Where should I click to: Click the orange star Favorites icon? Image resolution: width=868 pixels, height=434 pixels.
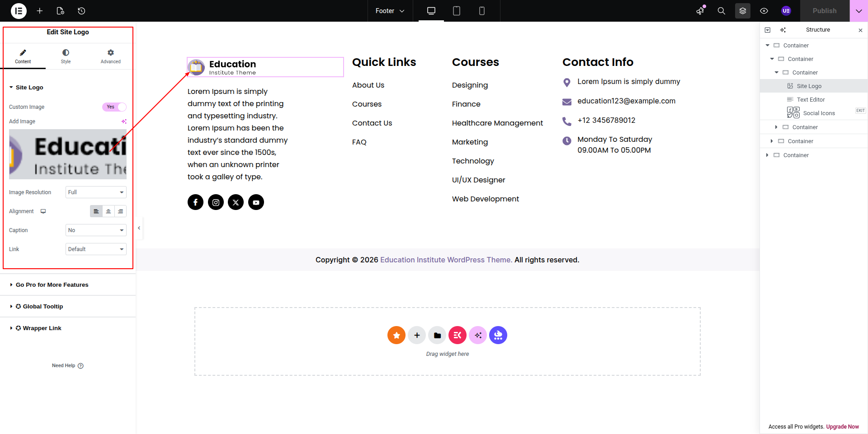click(x=396, y=335)
